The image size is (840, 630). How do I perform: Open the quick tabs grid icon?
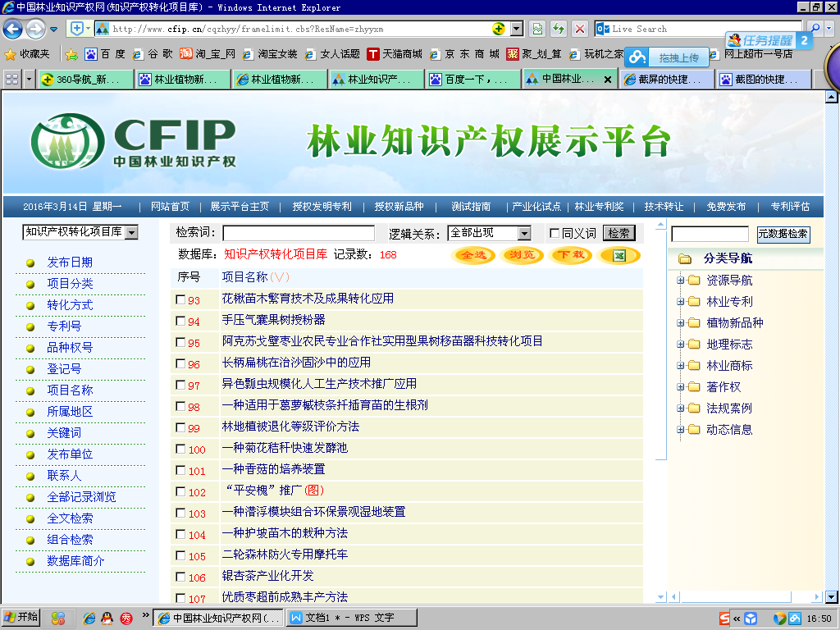click(x=12, y=80)
